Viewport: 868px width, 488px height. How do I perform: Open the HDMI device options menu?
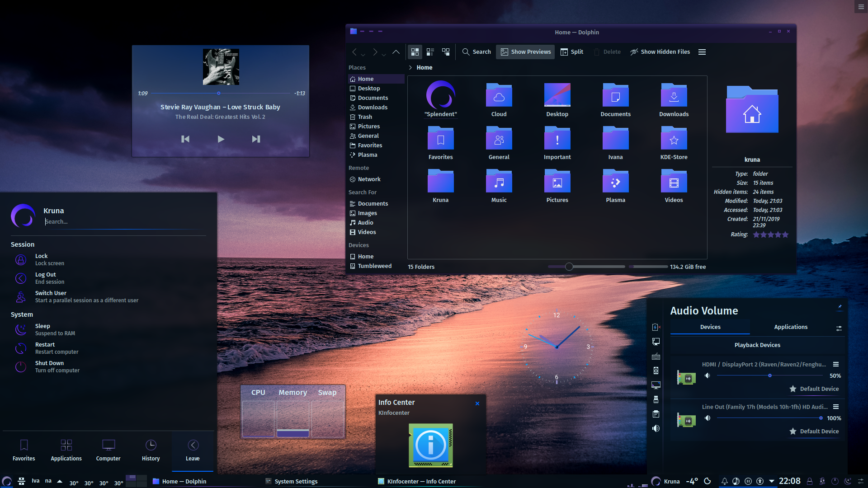836,364
